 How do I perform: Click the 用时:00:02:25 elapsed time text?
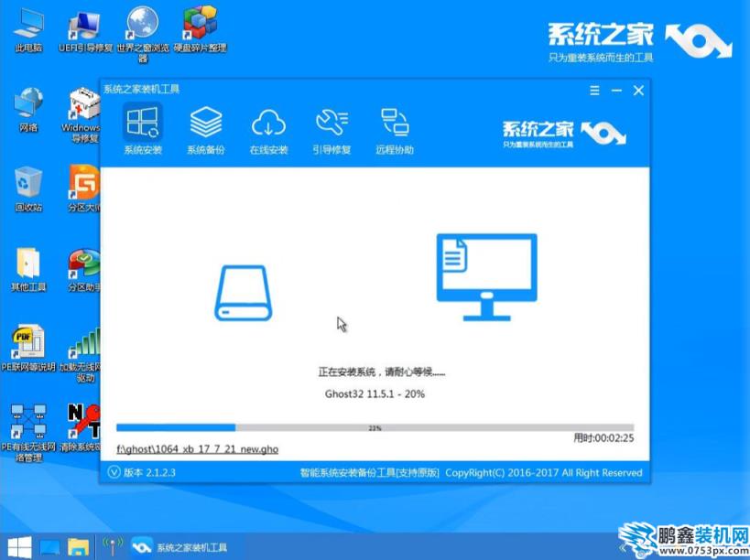point(603,437)
